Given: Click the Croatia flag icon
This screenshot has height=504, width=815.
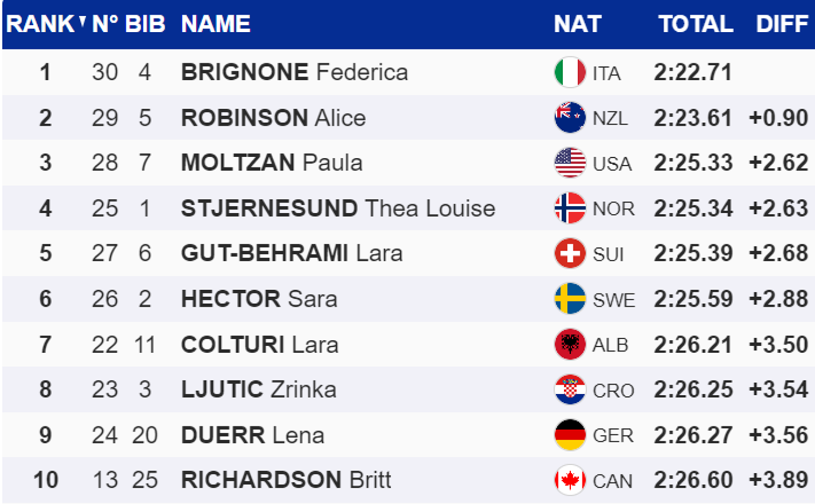Looking at the screenshot, I should click(570, 390).
